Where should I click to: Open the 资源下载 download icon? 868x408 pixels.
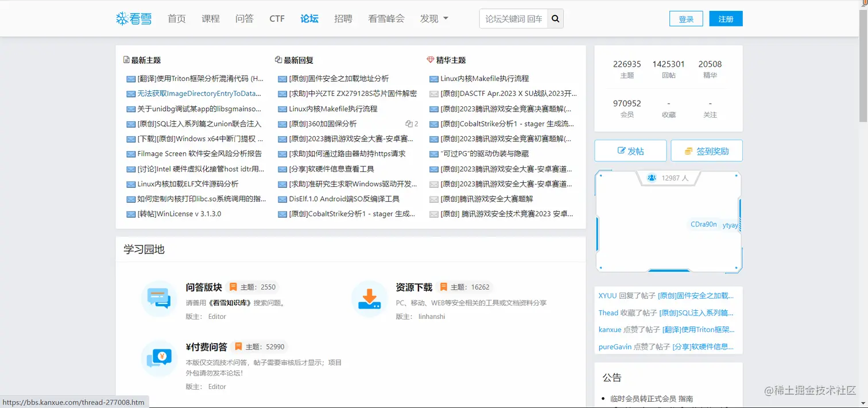pos(369,299)
